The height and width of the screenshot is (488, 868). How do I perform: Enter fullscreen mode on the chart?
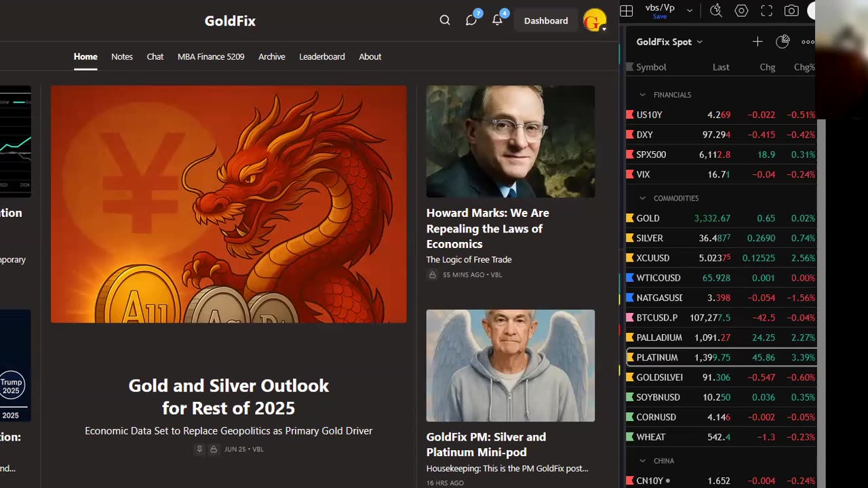[x=766, y=11]
